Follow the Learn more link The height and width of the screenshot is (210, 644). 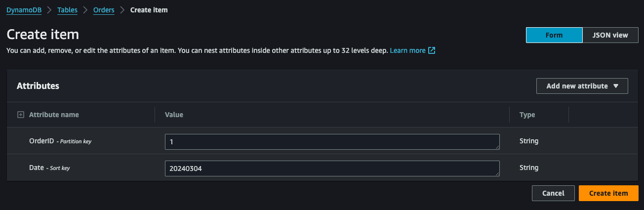click(x=407, y=50)
